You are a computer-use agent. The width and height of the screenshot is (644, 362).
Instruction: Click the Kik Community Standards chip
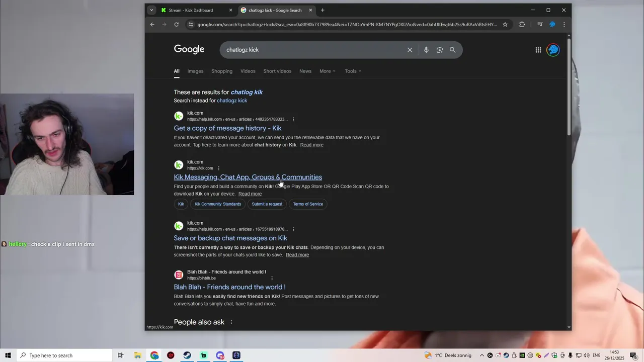(x=218, y=204)
